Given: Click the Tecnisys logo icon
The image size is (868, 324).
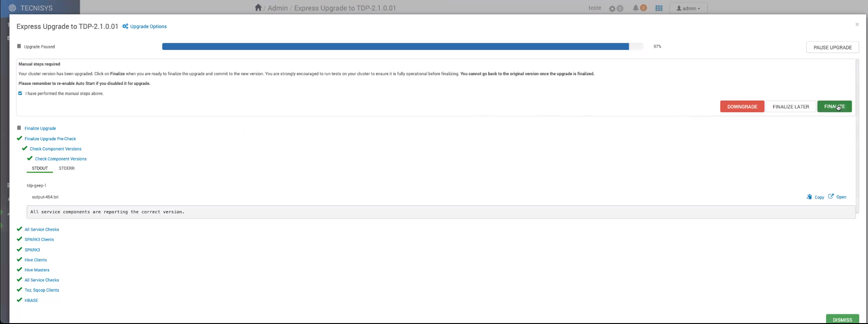Looking at the screenshot, I should pyautogui.click(x=12, y=8).
